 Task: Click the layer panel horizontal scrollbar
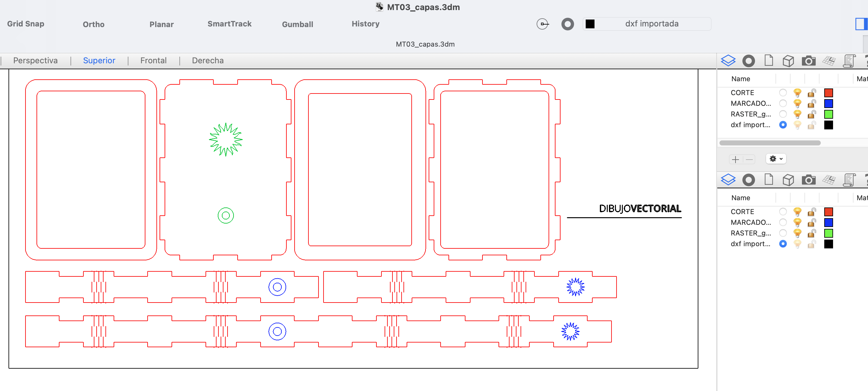(769, 143)
